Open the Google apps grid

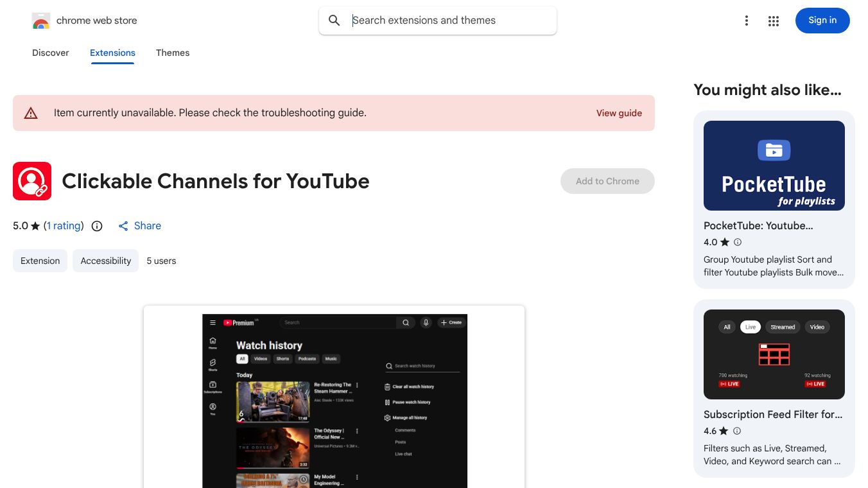[774, 21]
